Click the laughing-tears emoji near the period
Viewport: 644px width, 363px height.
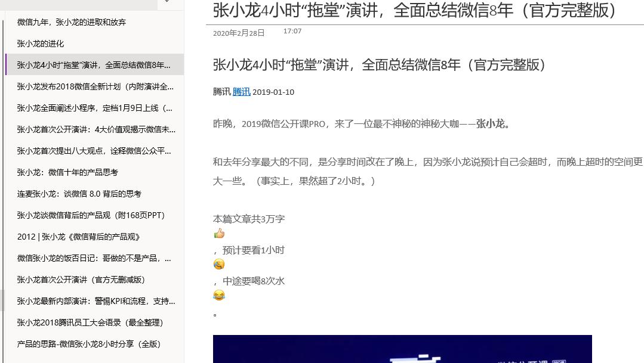219,294
